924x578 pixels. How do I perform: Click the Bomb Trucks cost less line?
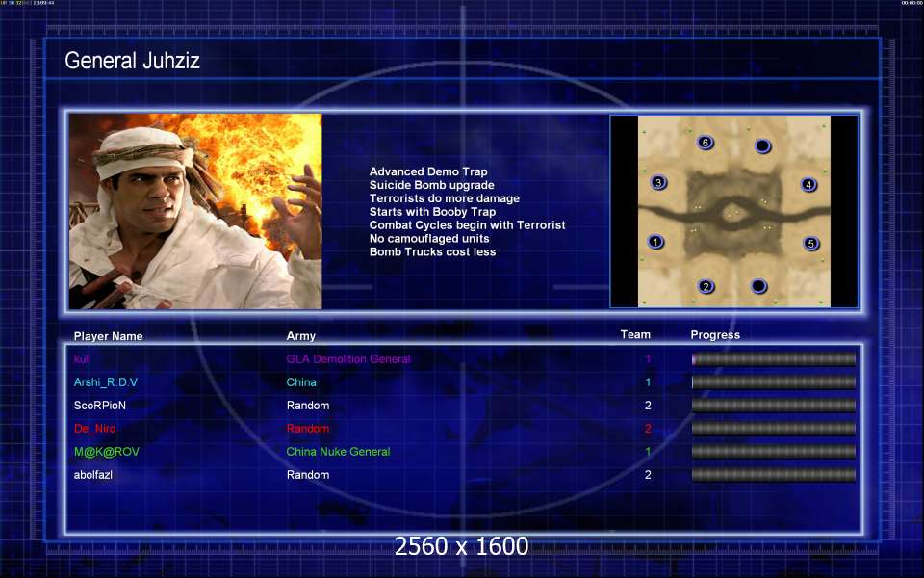(x=432, y=251)
